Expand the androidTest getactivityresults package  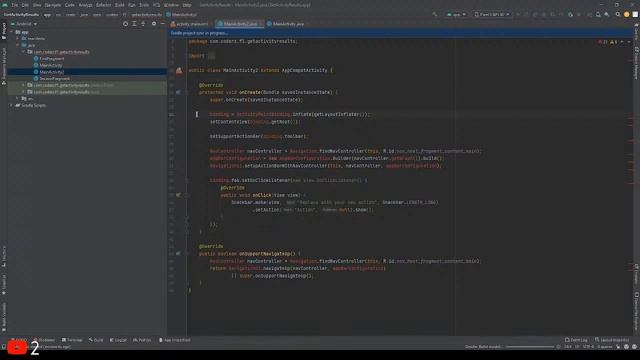24,85
